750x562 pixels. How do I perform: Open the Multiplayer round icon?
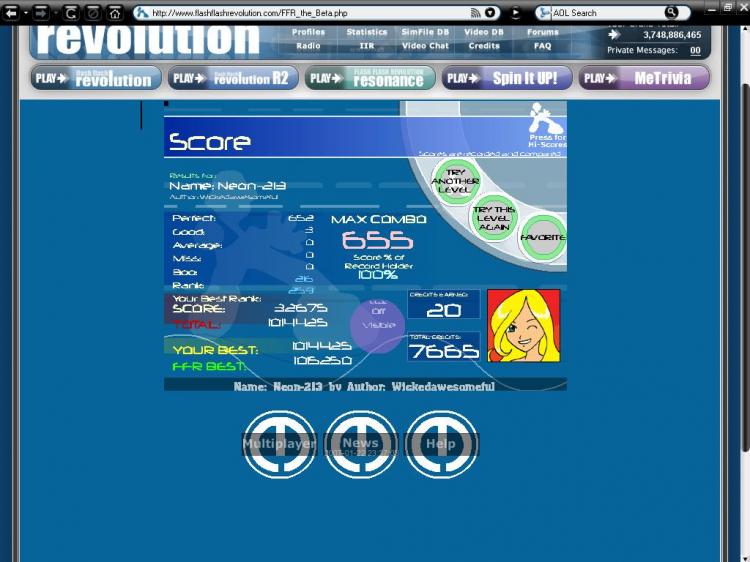pos(280,444)
